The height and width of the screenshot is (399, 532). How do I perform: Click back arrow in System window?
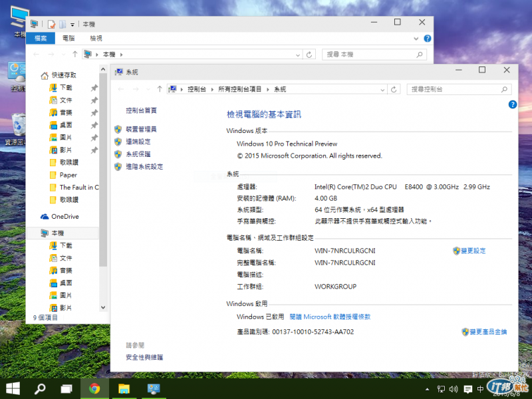[121, 89]
